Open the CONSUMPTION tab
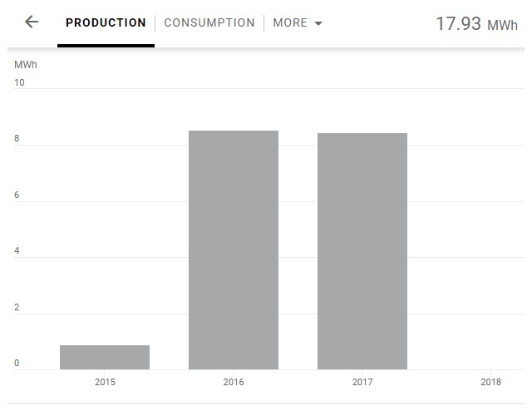The image size is (532, 416). coord(209,23)
